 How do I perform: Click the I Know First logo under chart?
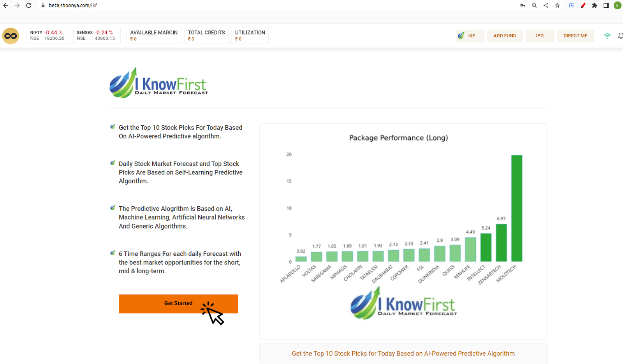coord(403,303)
